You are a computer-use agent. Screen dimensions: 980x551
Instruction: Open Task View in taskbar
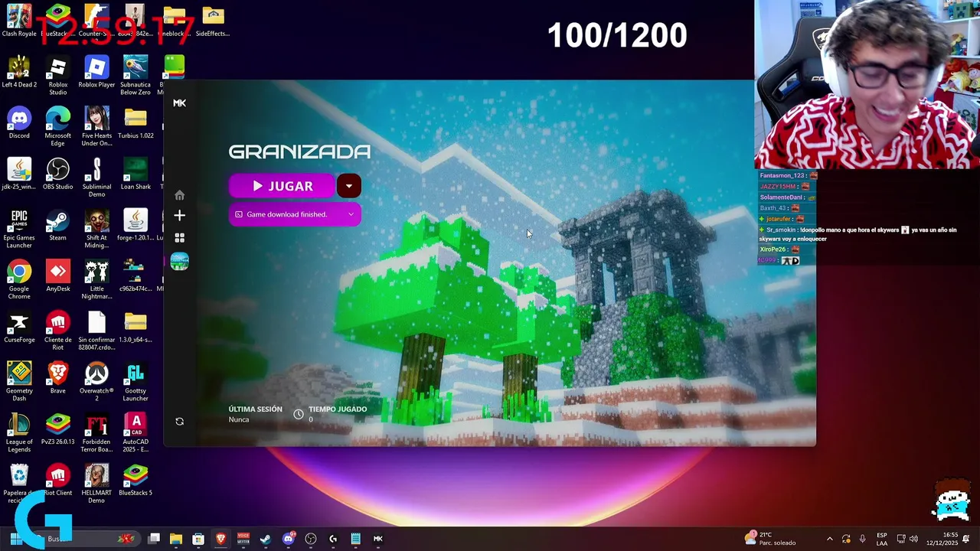tap(153, 539)
